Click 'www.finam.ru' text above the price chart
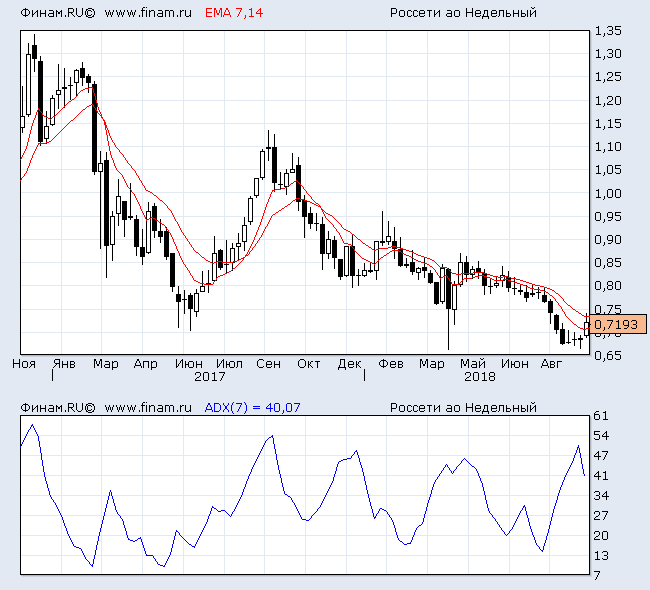The width and height of the screenshot is (650, 590). click(148, 13)
